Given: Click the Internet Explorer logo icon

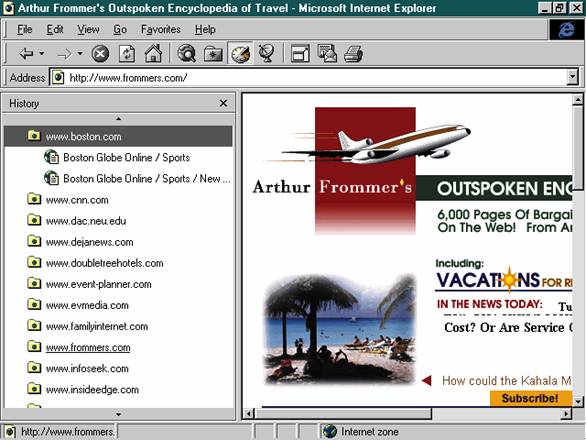Looking at the screenshot, I should (567, 30).
